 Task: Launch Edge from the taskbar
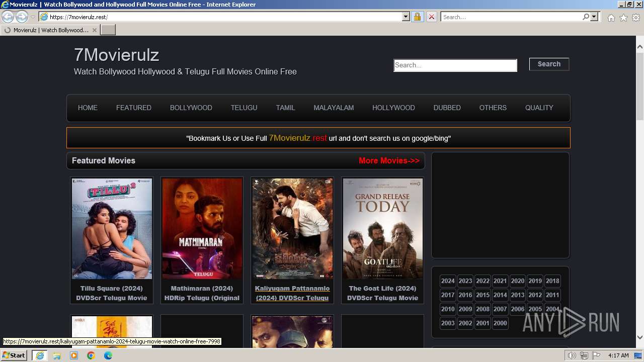tap(108, 355)
